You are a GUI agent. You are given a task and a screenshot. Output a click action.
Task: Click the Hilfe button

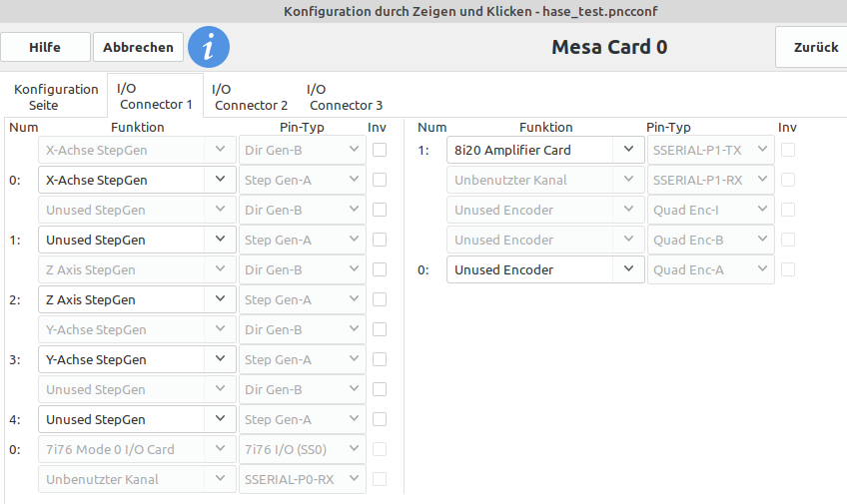45,47
